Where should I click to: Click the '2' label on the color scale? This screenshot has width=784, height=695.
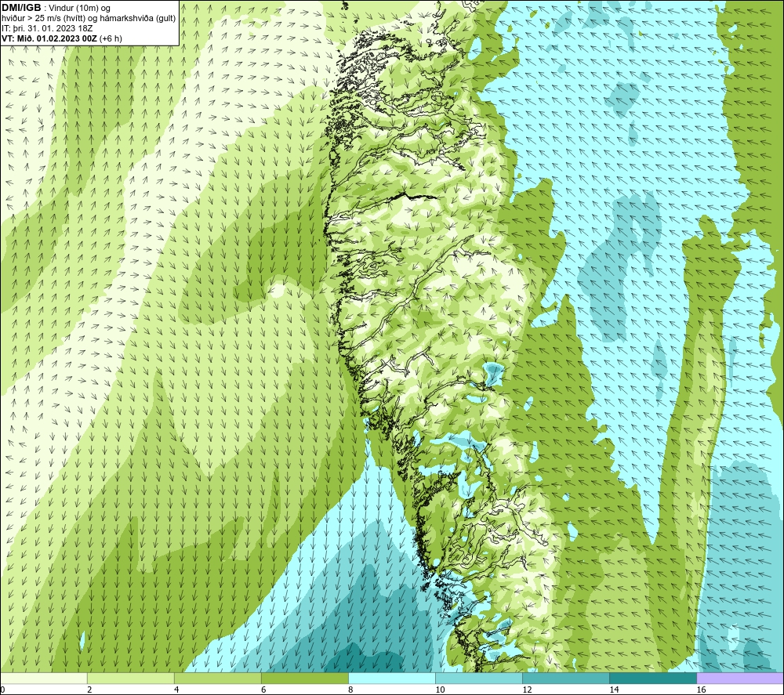[89, 690]
